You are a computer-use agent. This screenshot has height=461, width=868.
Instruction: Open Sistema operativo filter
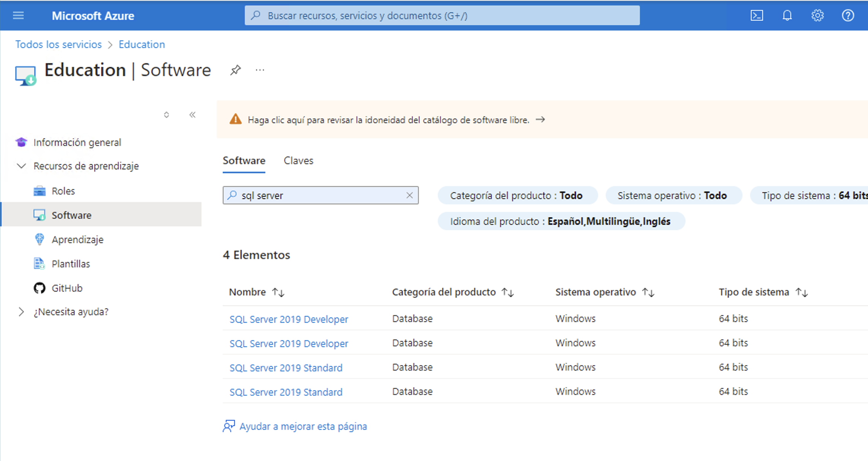673,196
